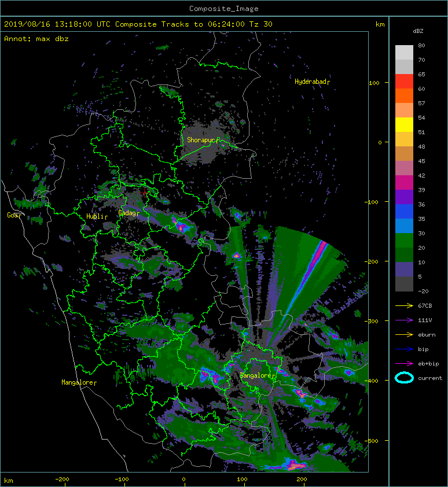
Task: Click the '111V' legend text
Action: 425,320
